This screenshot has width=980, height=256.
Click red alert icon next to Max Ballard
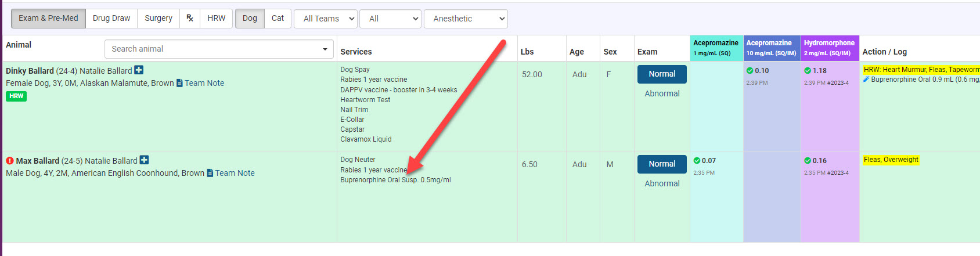pos(10,161)
